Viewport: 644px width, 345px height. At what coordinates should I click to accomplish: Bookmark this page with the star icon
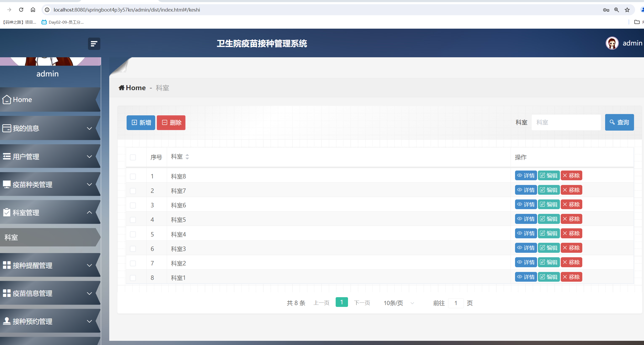point(627,10)
